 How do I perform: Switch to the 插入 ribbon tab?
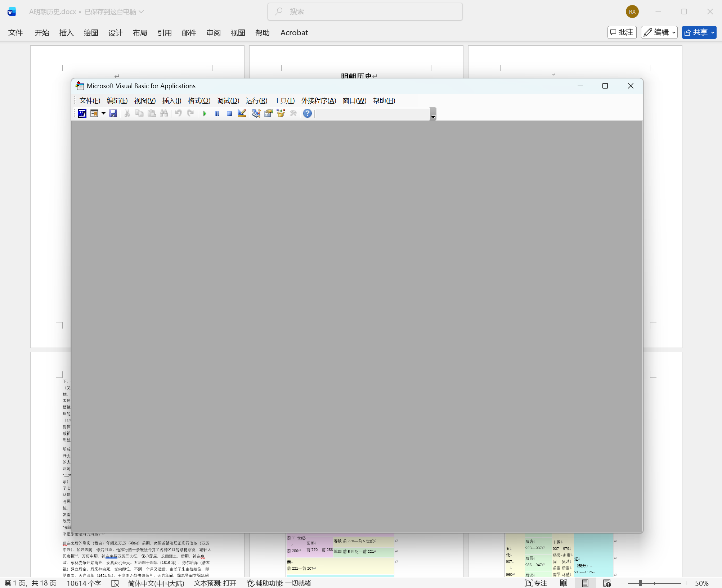[x=66, y=32]
